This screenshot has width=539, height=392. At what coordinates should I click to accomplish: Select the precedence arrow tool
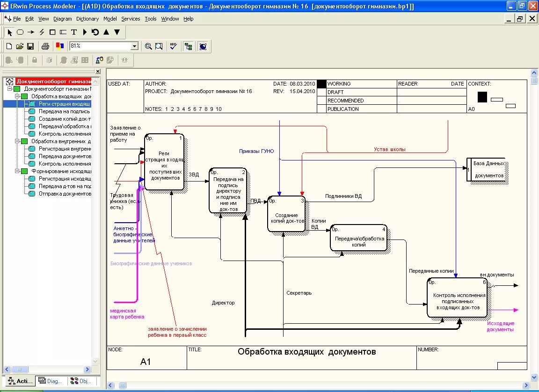31,32
